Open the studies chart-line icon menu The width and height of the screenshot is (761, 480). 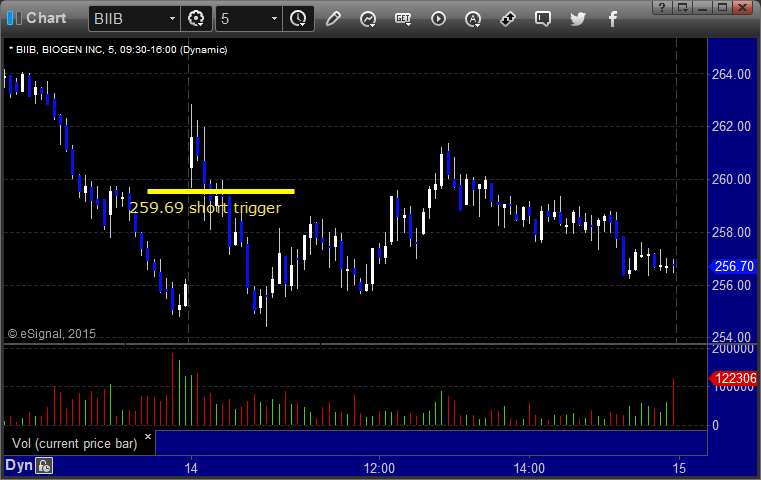click(368, 19)
